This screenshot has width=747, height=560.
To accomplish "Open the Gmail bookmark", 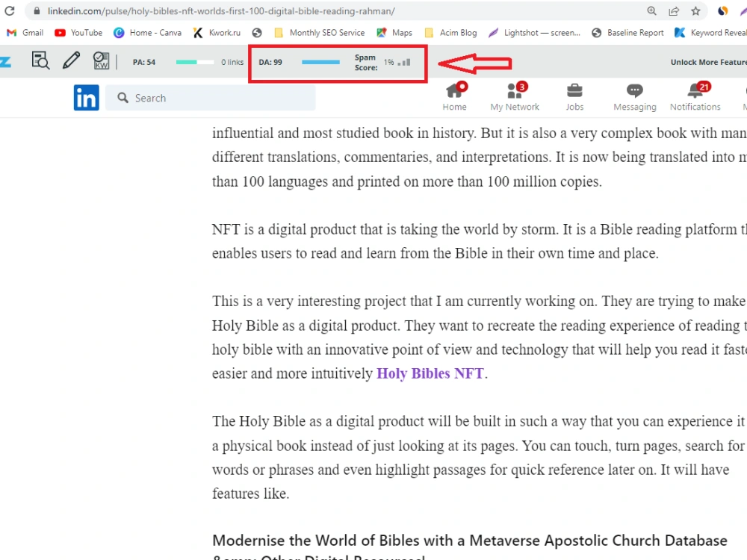I will (x=25, y=32).
